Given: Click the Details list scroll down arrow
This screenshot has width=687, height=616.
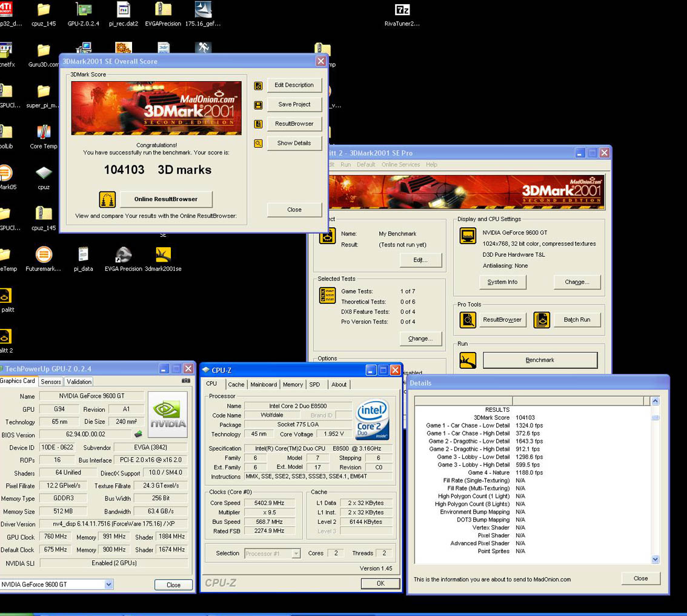Looking at the screenshot, I should click(x=655, y=559).
